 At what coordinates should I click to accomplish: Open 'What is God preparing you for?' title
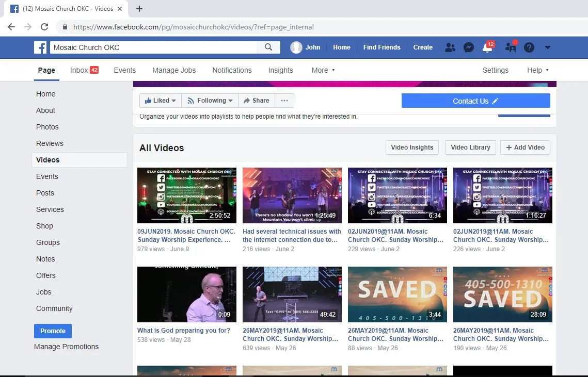184,330
